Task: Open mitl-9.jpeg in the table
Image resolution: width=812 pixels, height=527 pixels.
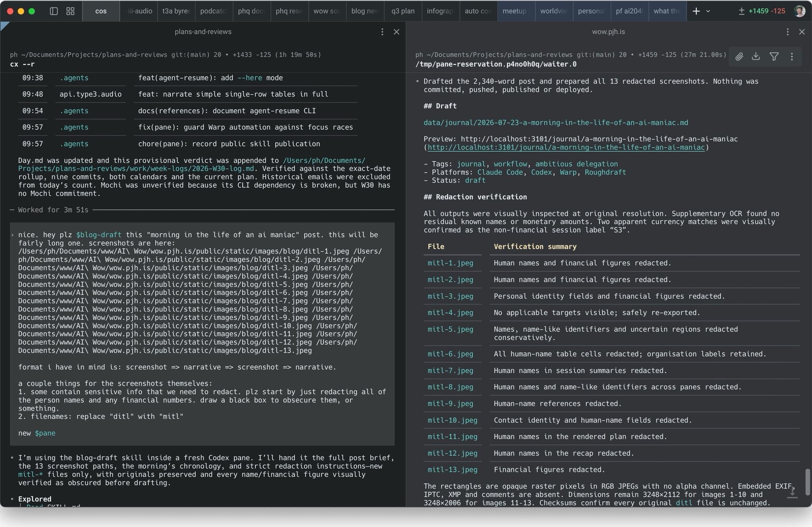Action: point(450,403)
